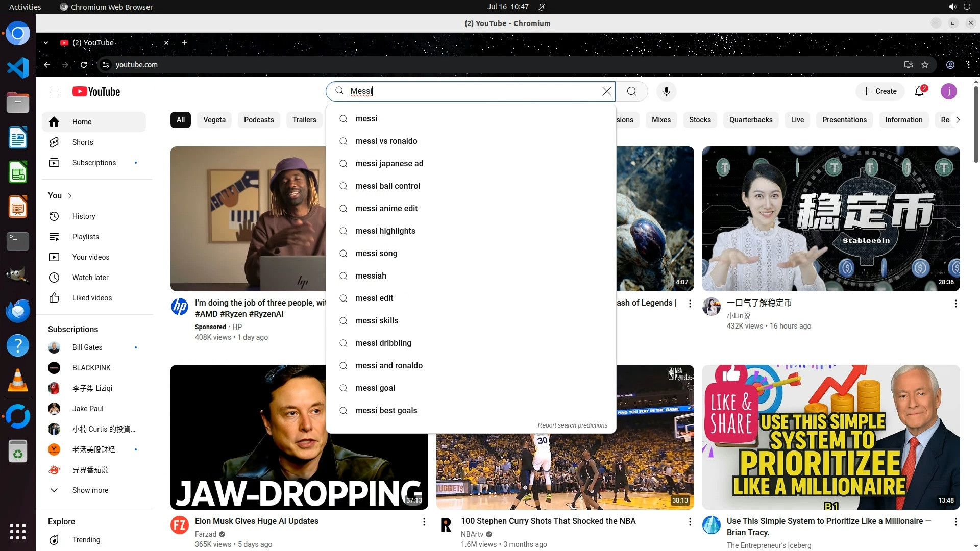
Task: Open the notifications bell
Action: tap(919, 91)
